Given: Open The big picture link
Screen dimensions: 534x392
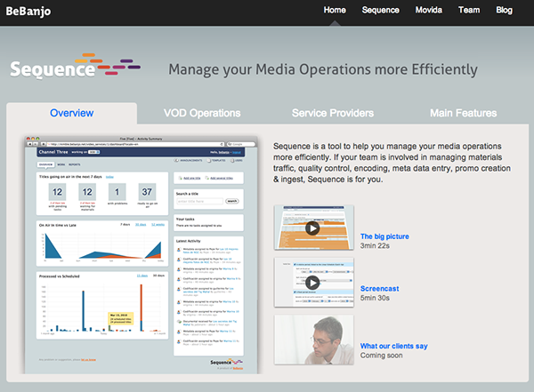Looking at the screenshot, I should point(384,236).
